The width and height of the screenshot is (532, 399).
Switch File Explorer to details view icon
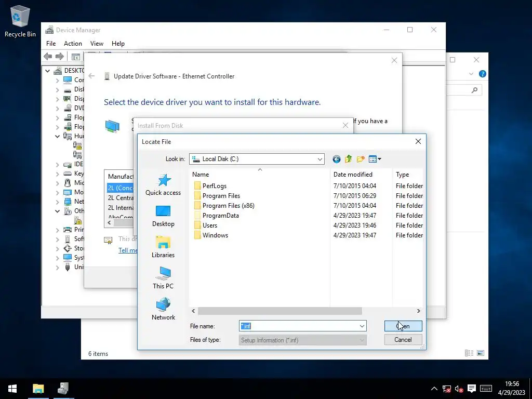(x=469, y=353)
